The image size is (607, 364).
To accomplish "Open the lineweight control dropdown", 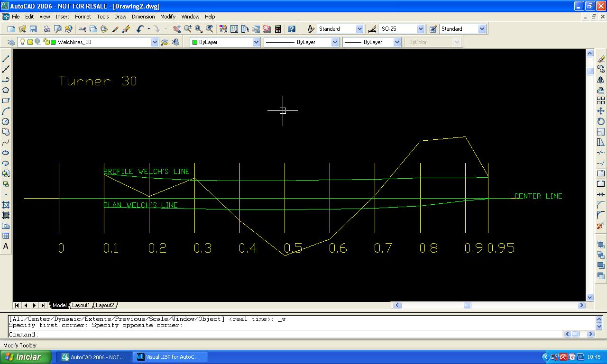I will (397, 42).
